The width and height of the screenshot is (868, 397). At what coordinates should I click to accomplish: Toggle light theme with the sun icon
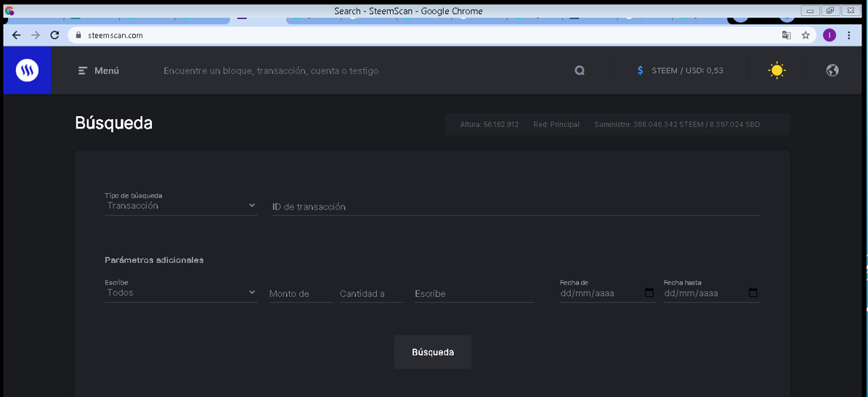coord(776,71)
